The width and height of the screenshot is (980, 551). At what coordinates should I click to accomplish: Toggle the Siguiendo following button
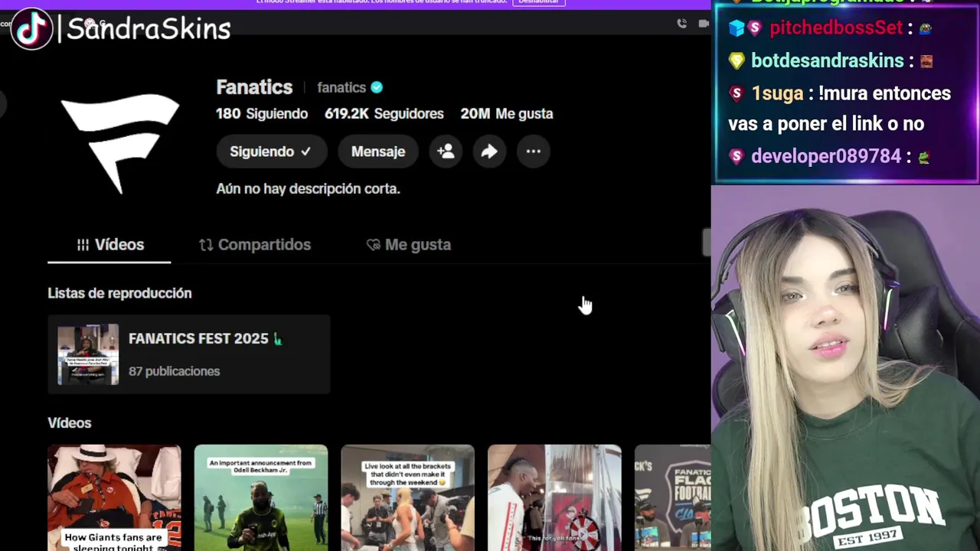coord(271,152)
